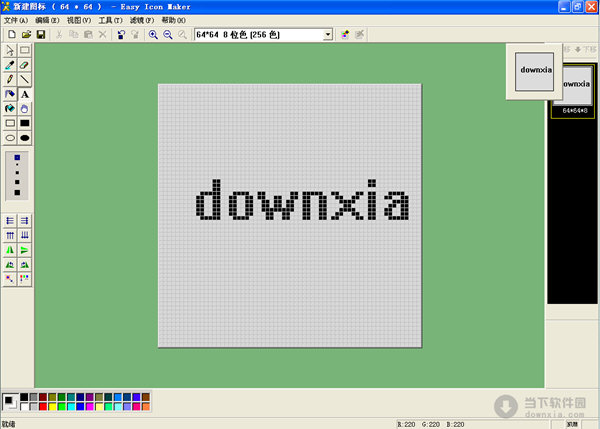The image size is (600, 429).
Task: Click the pixel editing canvas grid
Action: click(290, 216)
